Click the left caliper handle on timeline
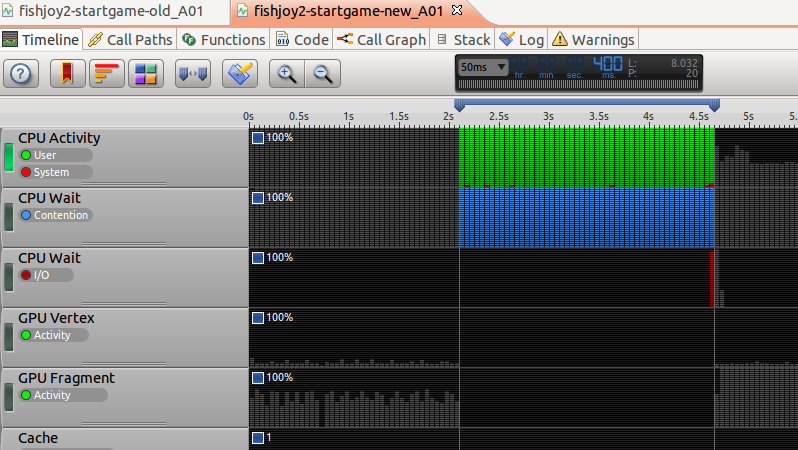The width and height of the screenshot is (798, 450). coord(459,105)
